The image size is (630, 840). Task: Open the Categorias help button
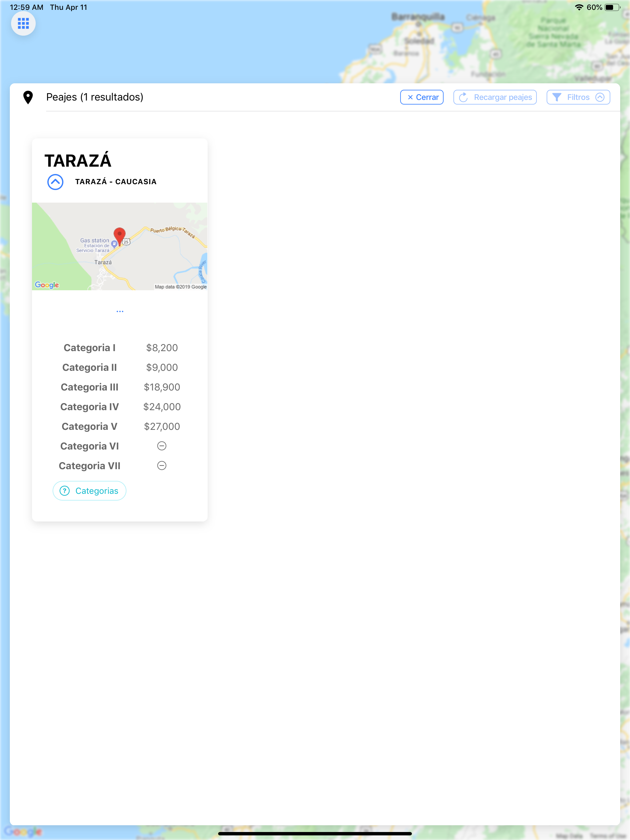pos(89,491)
